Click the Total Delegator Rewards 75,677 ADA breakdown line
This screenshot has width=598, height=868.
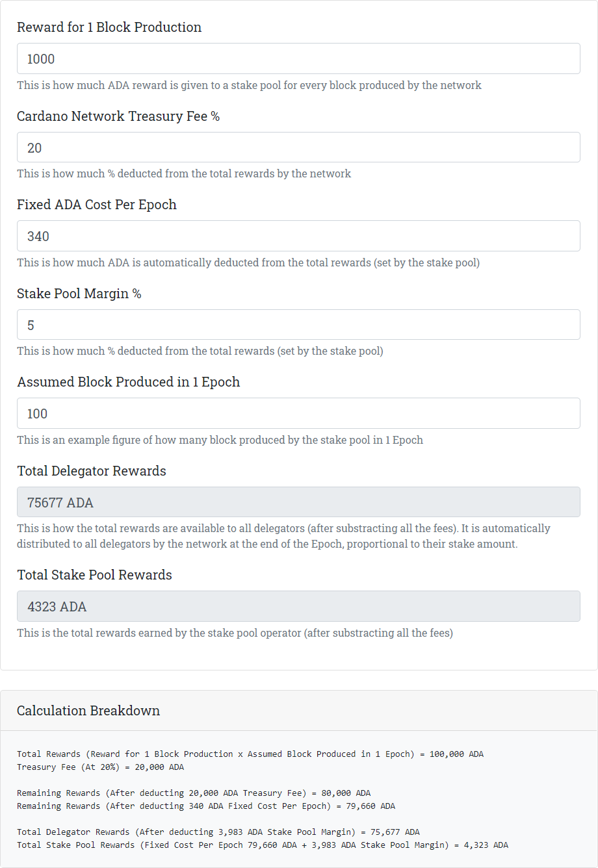tap(218, 832)
